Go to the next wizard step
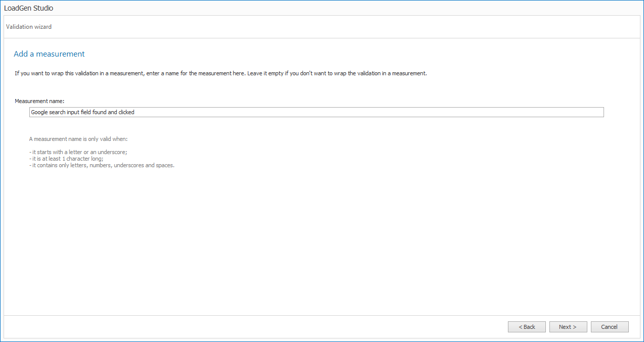Viewport: 644px width, 342px height. 568,327
